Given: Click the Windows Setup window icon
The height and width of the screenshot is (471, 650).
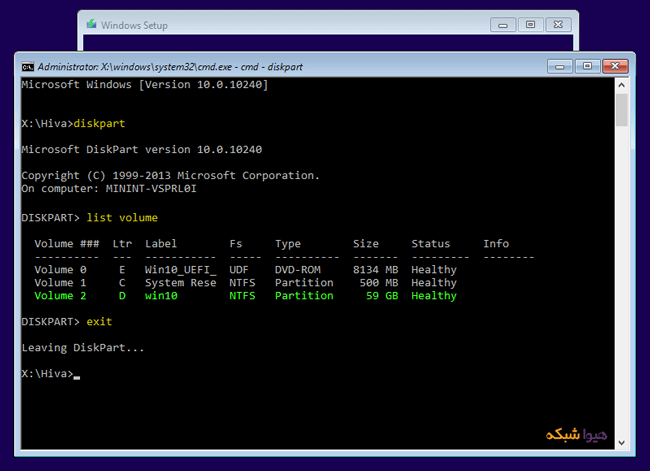Looking at the screenshot, I should tap(91, 24).
